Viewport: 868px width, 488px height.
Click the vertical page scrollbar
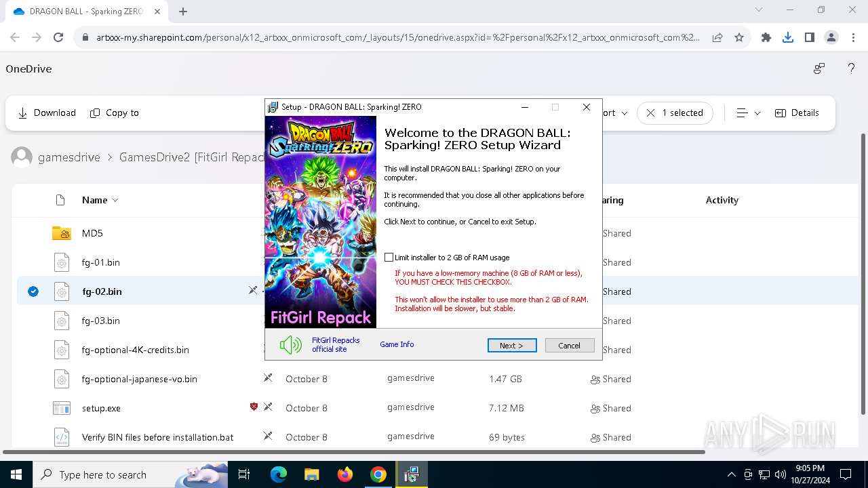[863, 274]
